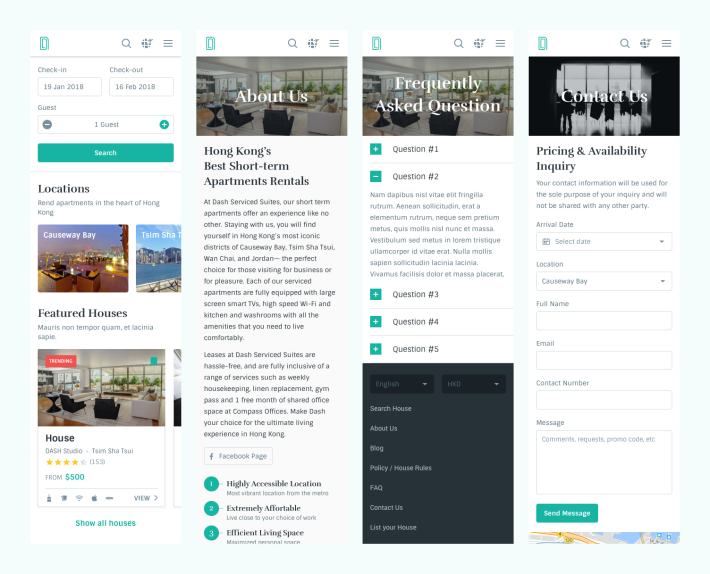The height and width of the screenshot is (574, 710).
Task: Collapse the open Question #2 section
Action: [376, 176]
